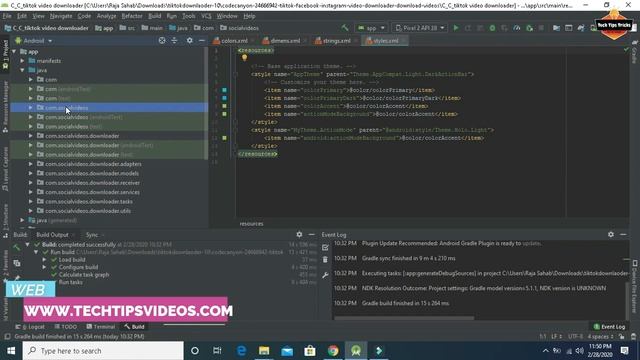Open the Pixel 2 API 28 device dropdown

point(420,28)
